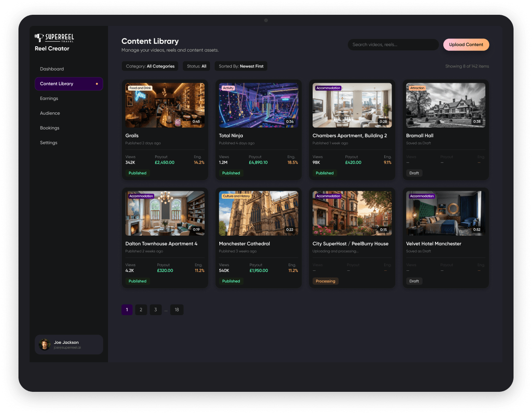Jump to last page 18
The width and height of the screenshot is (532, 414).
177,310
